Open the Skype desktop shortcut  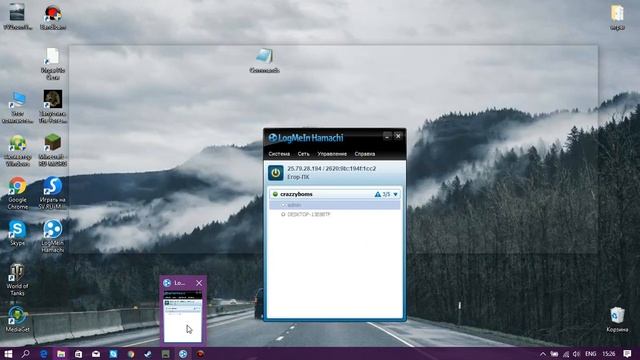17,233
